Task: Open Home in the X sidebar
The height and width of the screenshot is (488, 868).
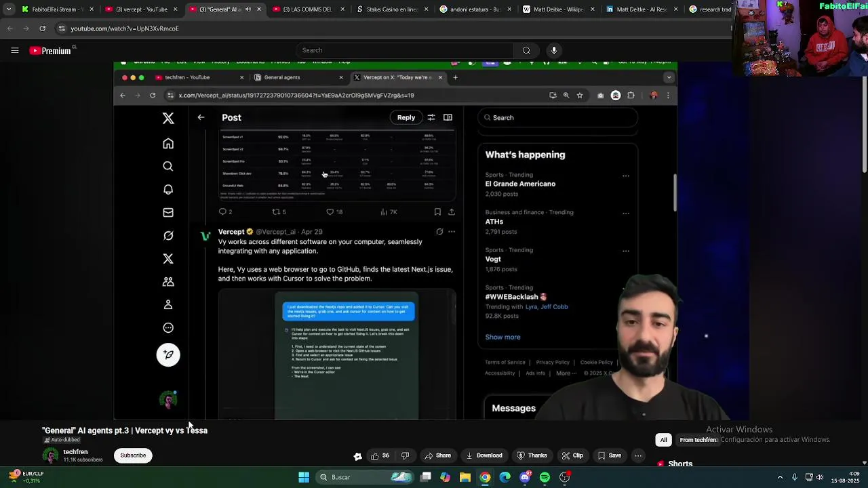Action: (x=168, y=144)
